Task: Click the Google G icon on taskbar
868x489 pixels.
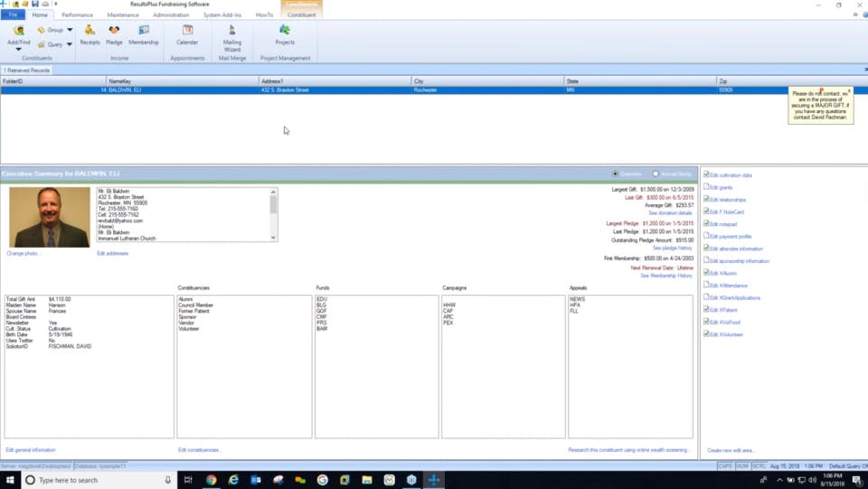Action: [322, 480]
